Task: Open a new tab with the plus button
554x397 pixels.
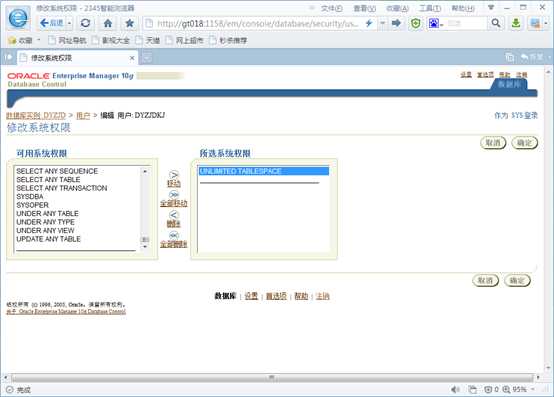Action: [147, 58]
